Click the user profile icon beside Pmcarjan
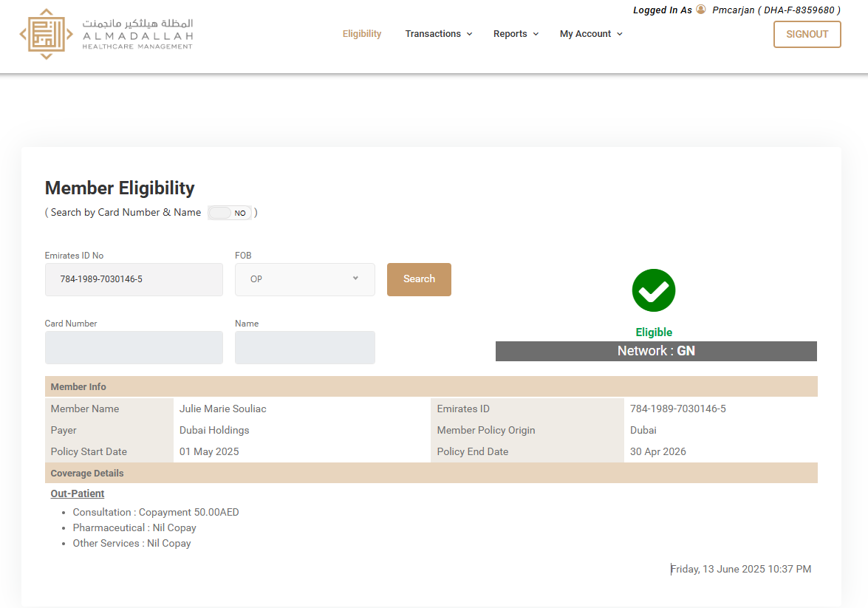Screen dimensions: 868x608 (x=701, y=10)
